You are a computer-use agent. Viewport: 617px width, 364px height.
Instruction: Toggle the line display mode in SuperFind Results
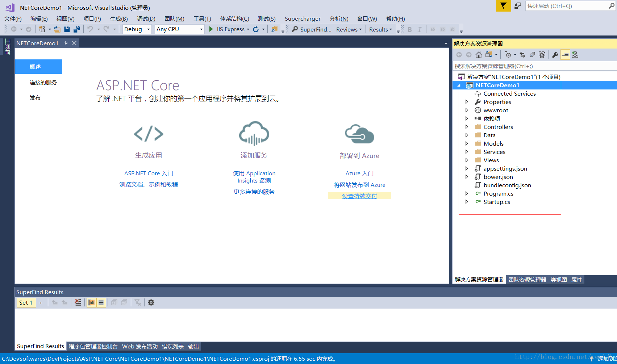click(x=101, y=302)
